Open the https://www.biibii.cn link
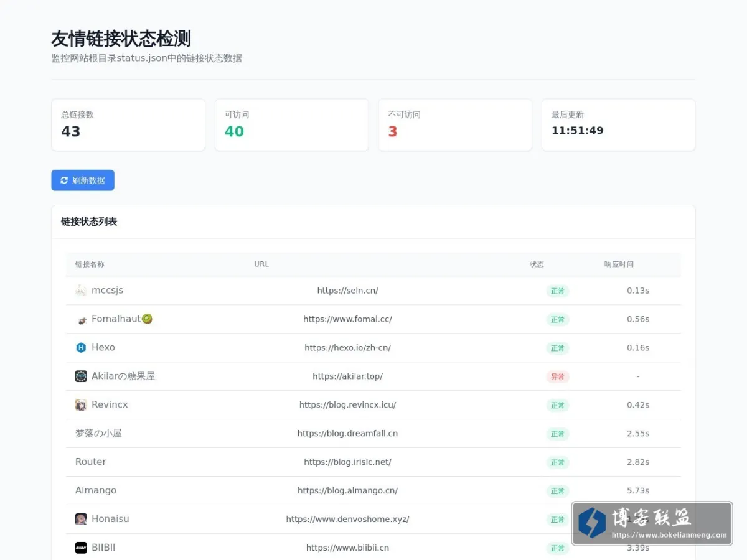Viewport: 747px width, 560px height. (x=347, y=548)
